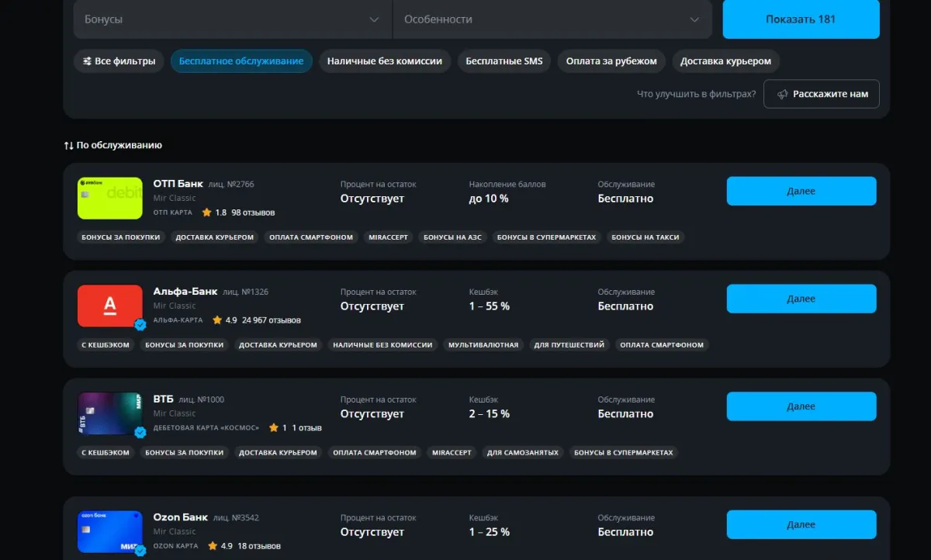Click Далее for Ozon Банк
This screenshot has height=560, width=931.
[801, 525]
